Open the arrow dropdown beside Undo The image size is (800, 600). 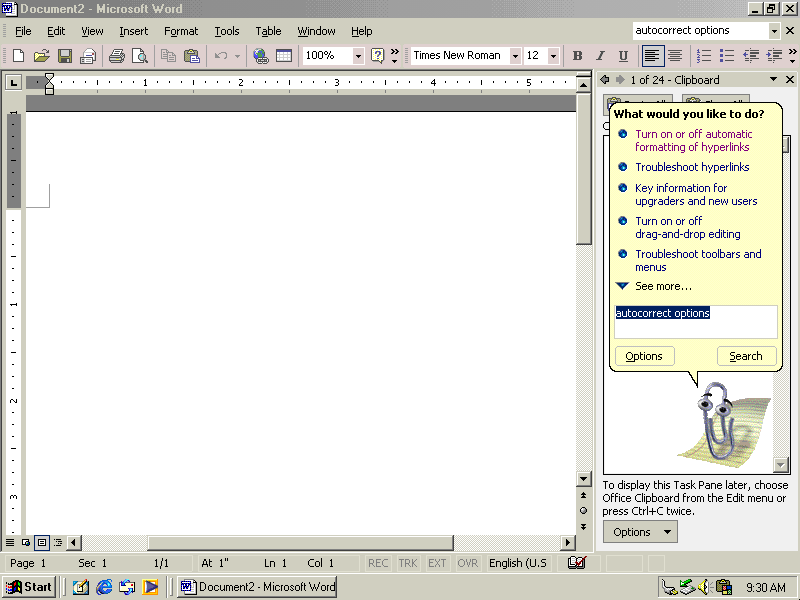[x=237, y=56]
